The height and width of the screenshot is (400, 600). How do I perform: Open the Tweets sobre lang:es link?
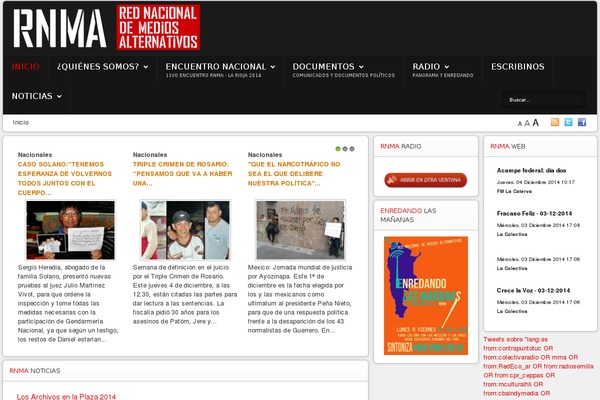tap(515, 339)
